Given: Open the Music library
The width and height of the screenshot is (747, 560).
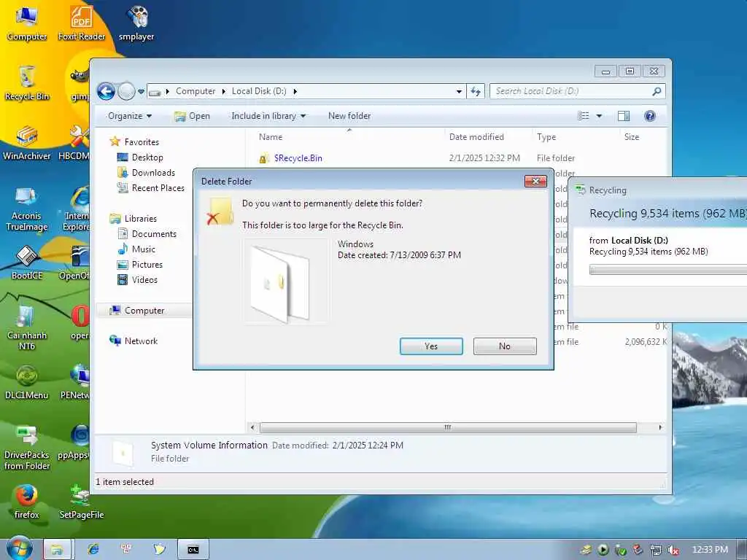Looking at the screenshot, I should tap(144, 249).
